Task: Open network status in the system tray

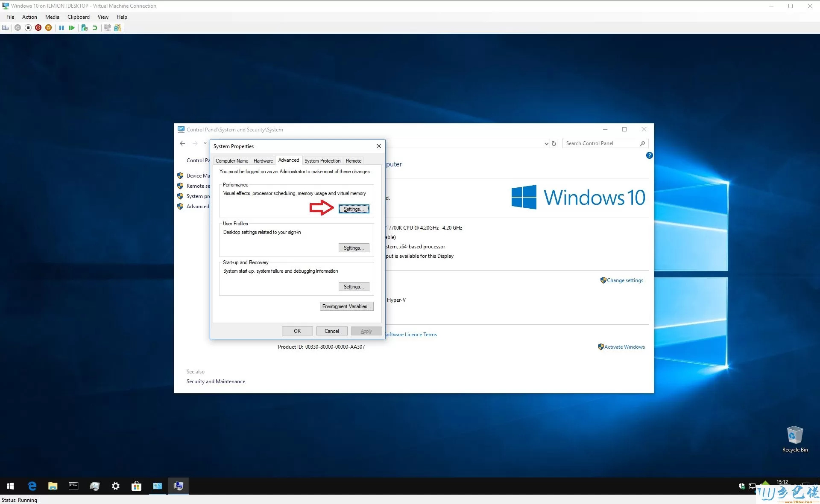Action: pyautogui.click(x=752, y=486)
